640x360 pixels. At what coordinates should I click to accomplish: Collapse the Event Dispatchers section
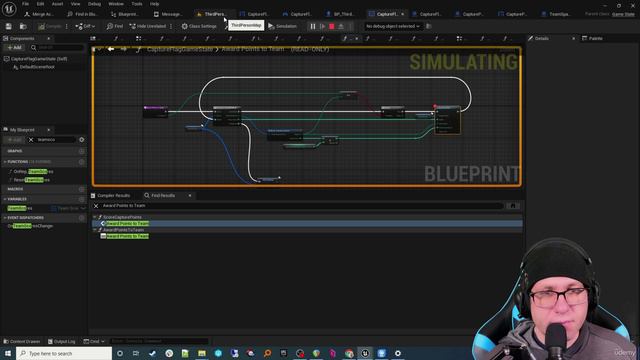5,218
